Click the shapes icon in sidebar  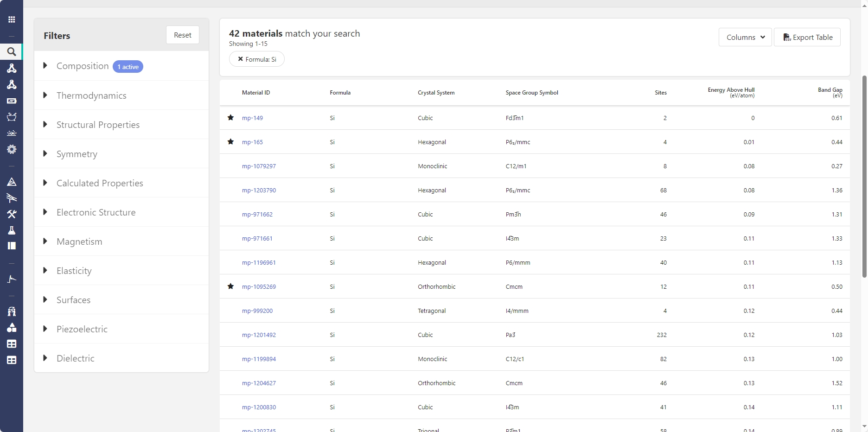pos(12,328)
